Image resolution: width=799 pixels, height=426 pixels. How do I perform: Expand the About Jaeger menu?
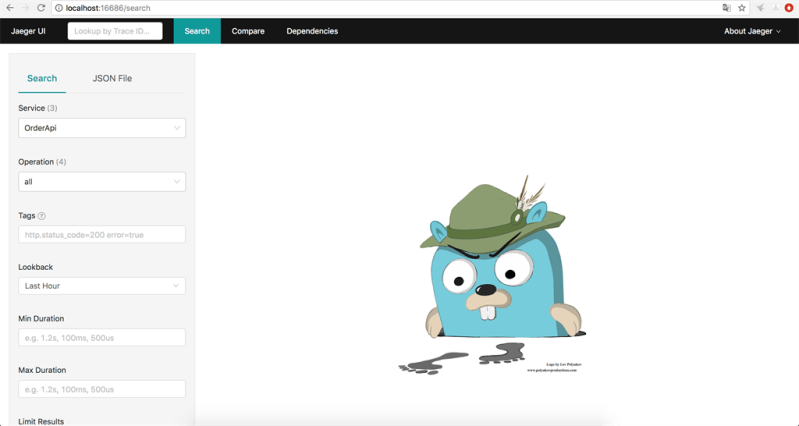tap(752, 31)
